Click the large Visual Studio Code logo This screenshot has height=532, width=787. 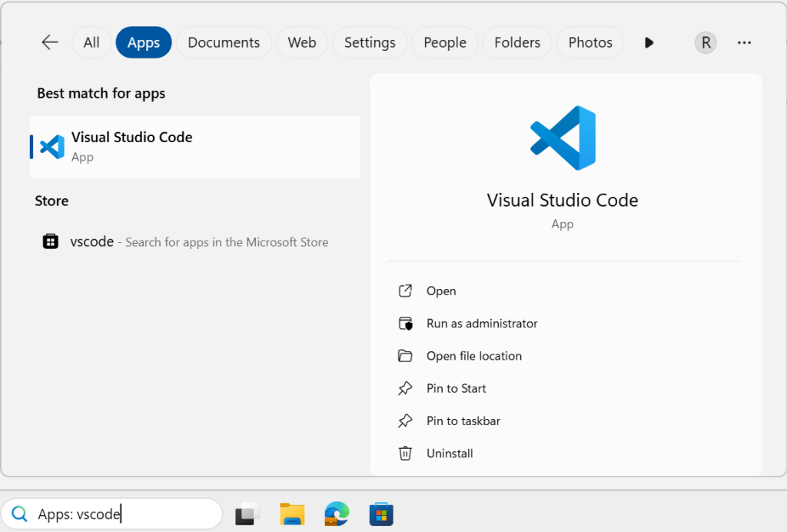(x=563, y=138)
